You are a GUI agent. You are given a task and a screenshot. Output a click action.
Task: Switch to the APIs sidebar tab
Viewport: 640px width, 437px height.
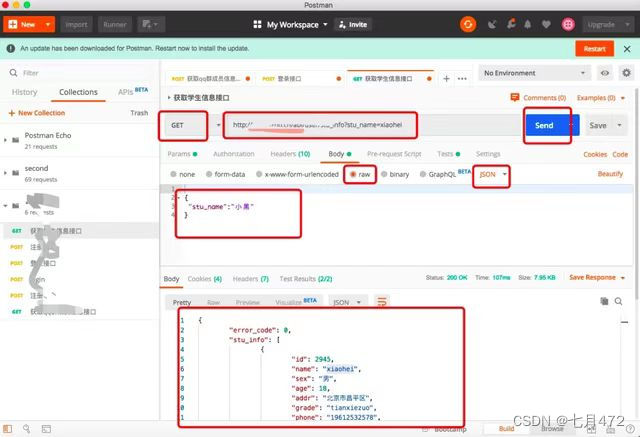[x=133, y=91]
